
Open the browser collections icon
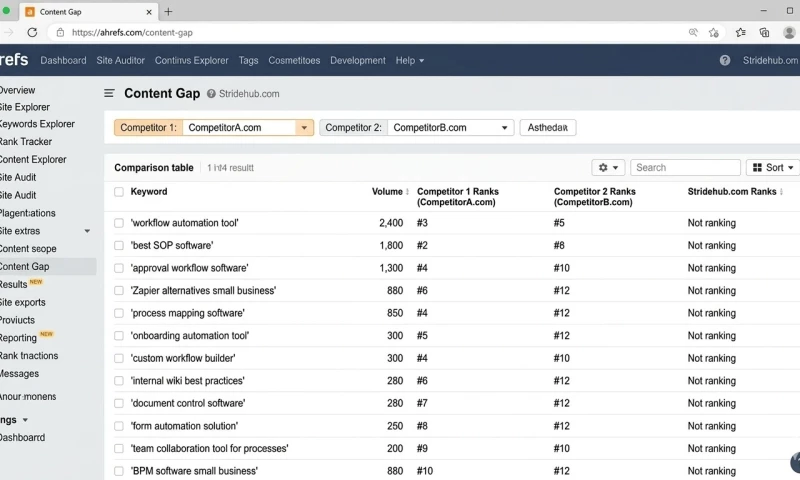(x=764, y=33)
